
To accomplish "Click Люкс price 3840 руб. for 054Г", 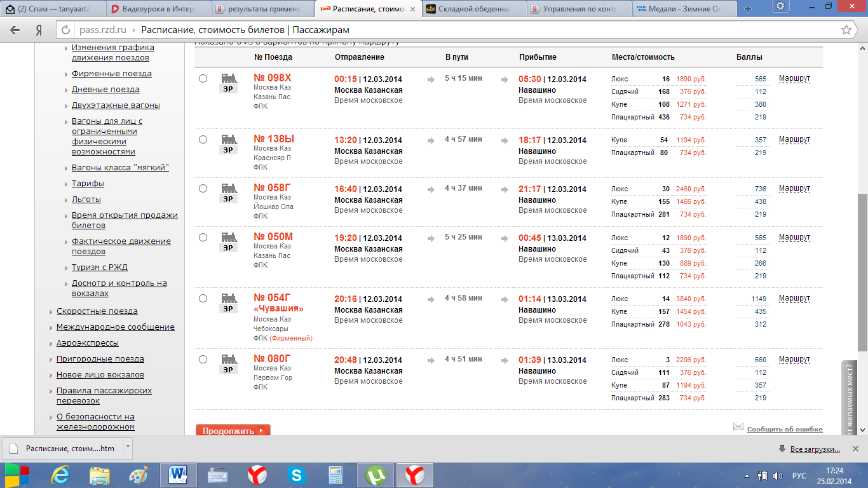I will (x=691, y=299).
